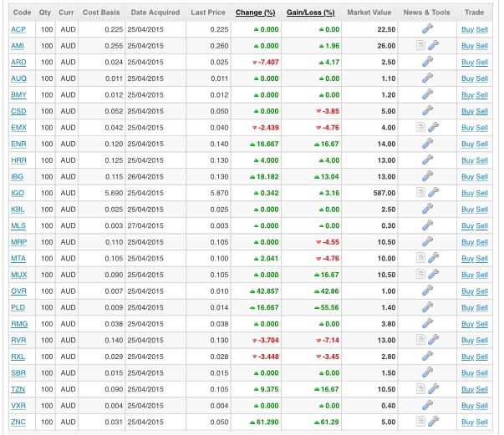Click Sell for the ACP row

(x=481, y=29)
